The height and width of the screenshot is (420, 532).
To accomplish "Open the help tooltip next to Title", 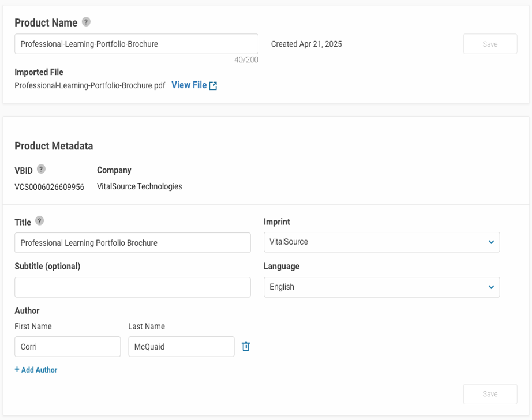I will coord(39,222).
